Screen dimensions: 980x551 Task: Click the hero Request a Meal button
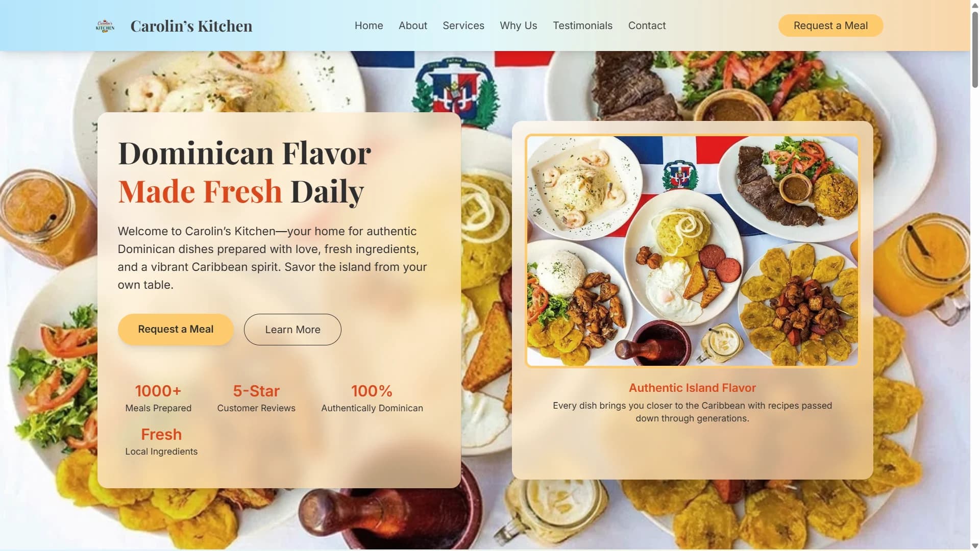176,329
